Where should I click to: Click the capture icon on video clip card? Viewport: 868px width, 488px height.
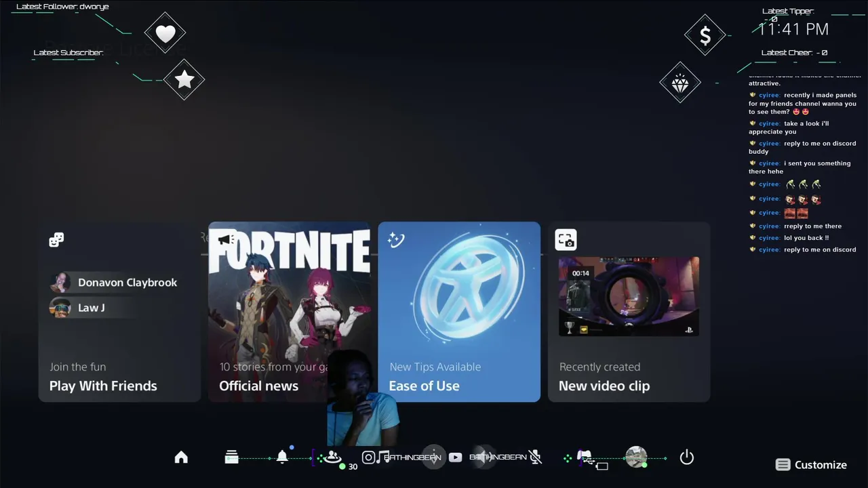(x=566, y=240)
